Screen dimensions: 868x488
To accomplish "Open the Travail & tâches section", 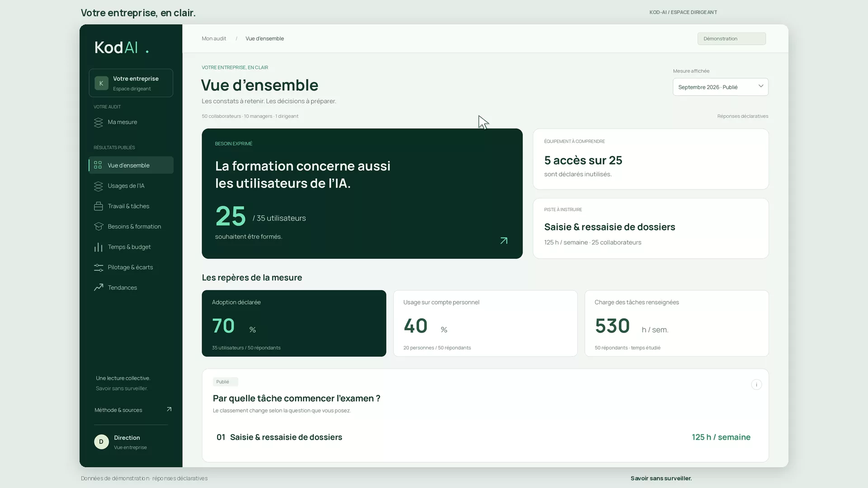I will (131, 206).
